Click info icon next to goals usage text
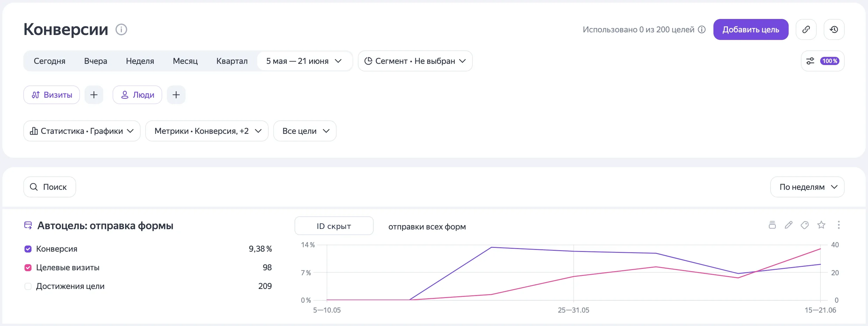 (x=701, y=30)
